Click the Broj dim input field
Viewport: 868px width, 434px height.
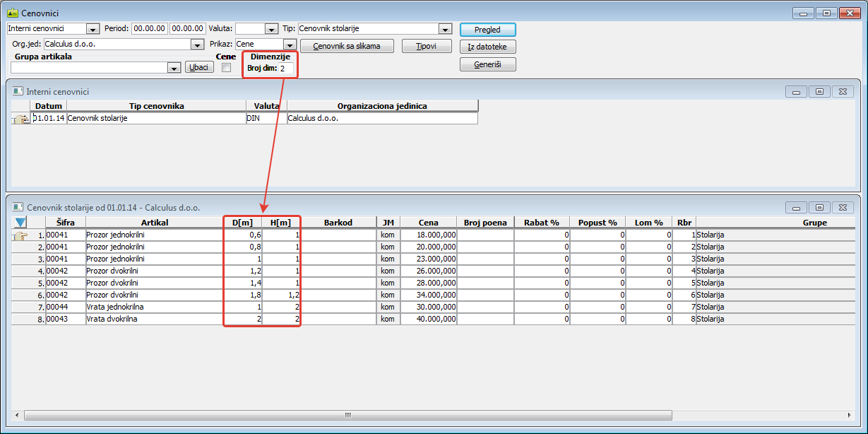pyautogui.click(x=285, y=69)
